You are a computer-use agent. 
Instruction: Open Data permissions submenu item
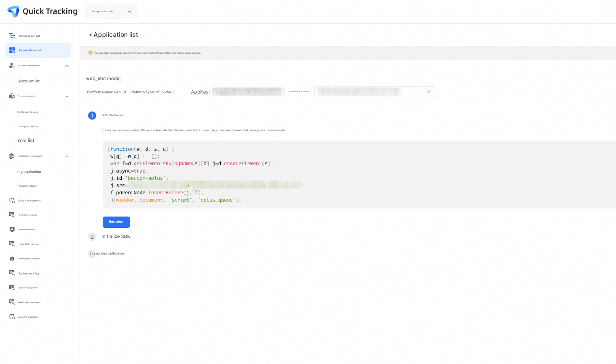[x=28, y=126]
